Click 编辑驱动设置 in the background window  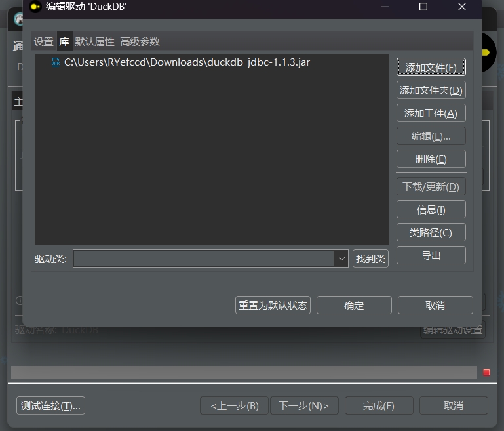point(453,331)
